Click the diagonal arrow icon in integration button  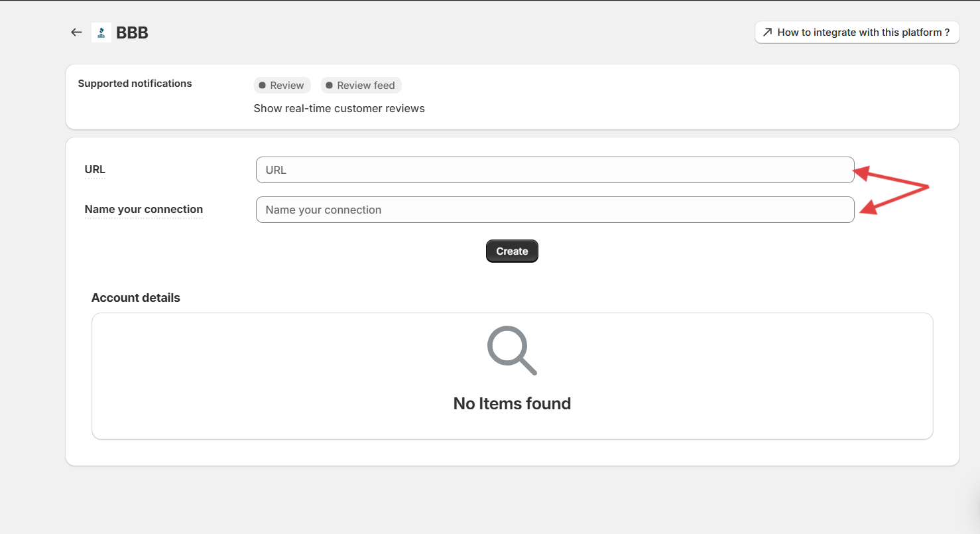(767, 32)
